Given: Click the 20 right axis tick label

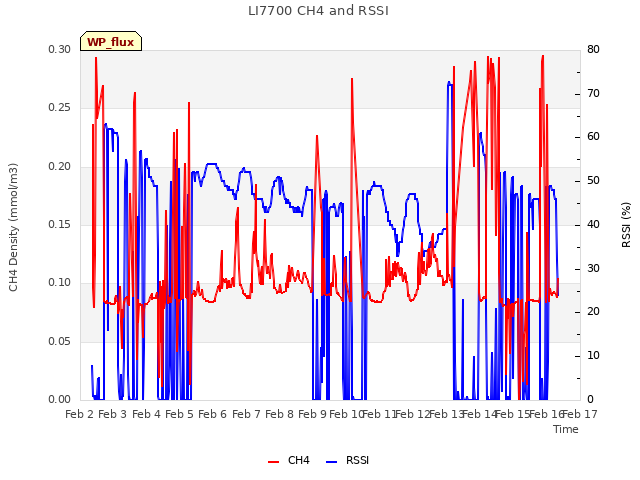Looking at the screenshot, I should pyautogui.click(x=593, y=312).
